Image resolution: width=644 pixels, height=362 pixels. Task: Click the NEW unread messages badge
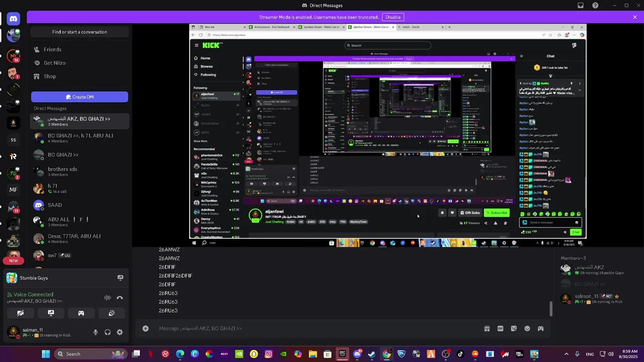pos(14,260)
